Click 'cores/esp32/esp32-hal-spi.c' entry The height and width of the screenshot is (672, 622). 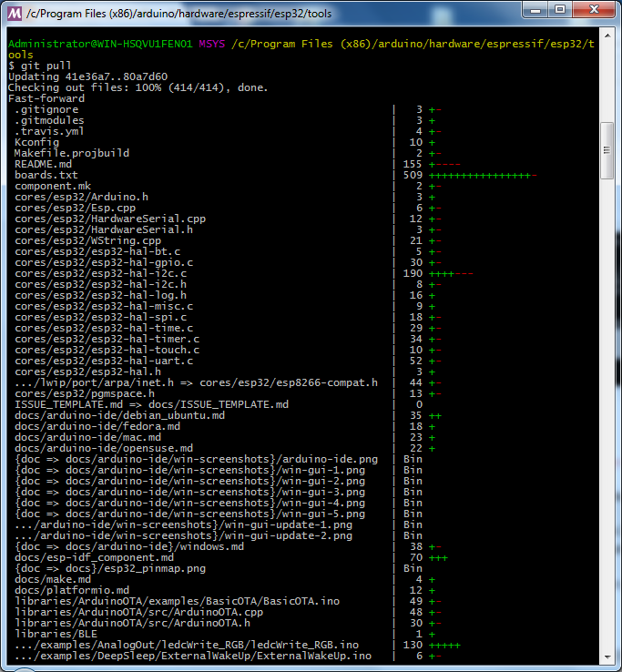click(101, 317)
